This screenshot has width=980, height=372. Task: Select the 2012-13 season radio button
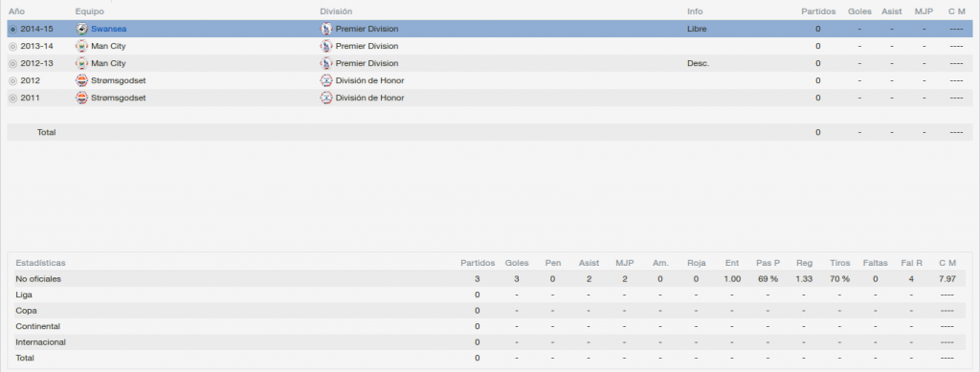(13, 64)
